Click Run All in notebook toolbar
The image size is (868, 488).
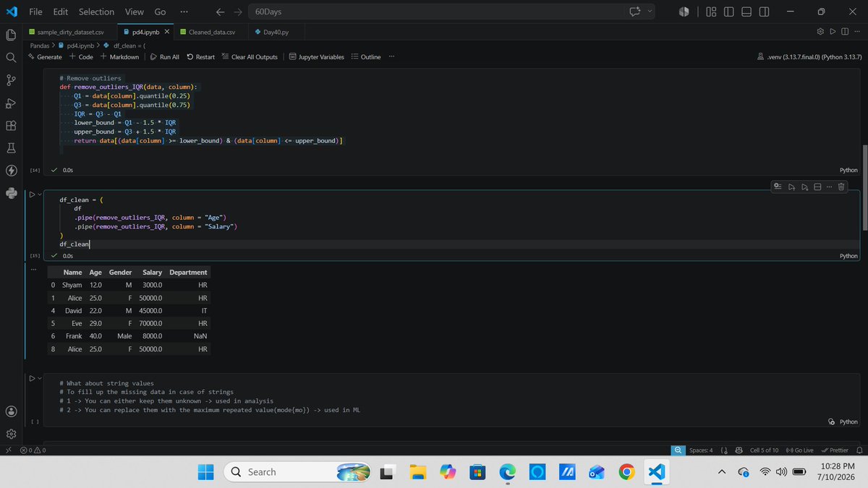pyautogui.click(x=164, y=57)
